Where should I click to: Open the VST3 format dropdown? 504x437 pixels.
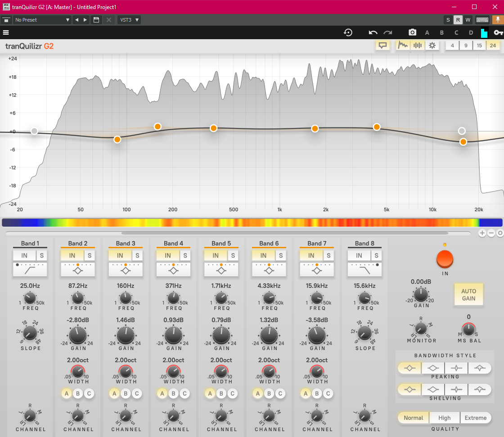[x=129, y=20]
